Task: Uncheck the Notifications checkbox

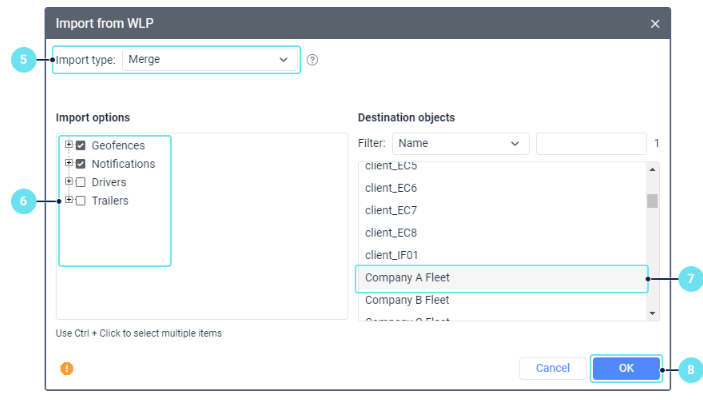Action: [x=81, y=164]
